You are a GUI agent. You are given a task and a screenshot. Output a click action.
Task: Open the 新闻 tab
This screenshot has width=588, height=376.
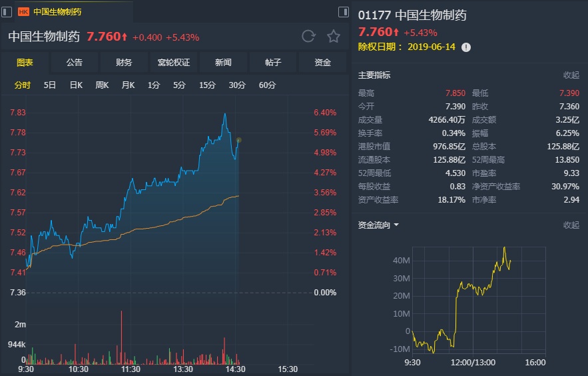coord(223,63)
